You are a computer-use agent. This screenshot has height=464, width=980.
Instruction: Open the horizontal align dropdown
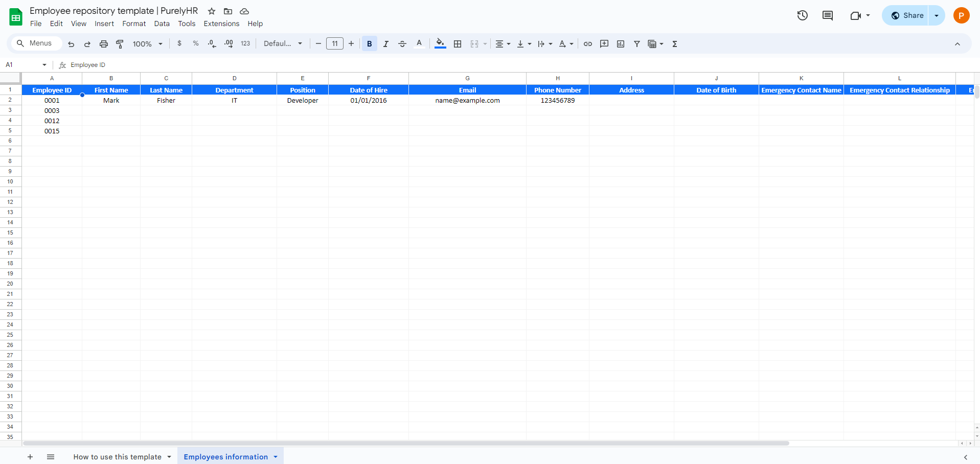[x=503, y=43]
